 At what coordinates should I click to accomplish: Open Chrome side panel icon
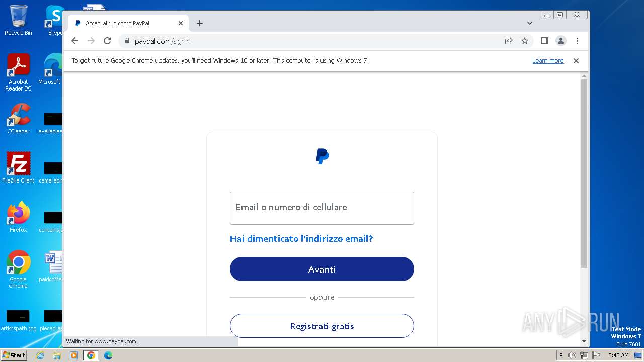point(544,41)
